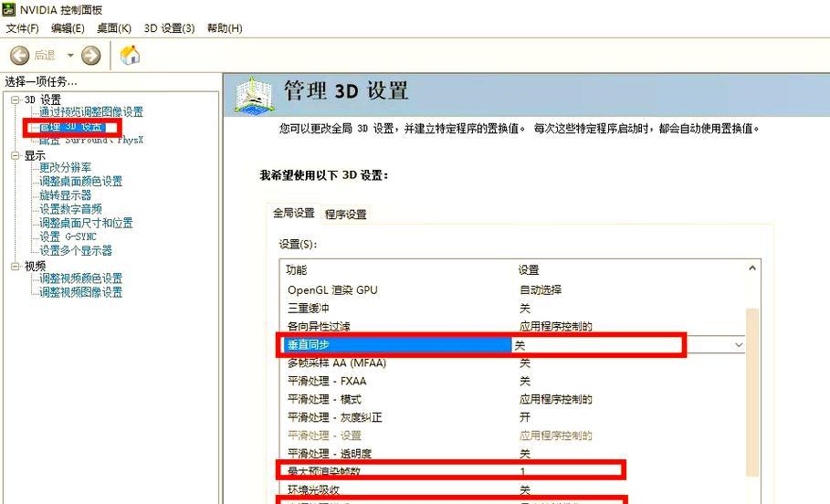830x504 pixels.
Task: Open the 编辑(E) menu
Action: (x=68, y=28)
